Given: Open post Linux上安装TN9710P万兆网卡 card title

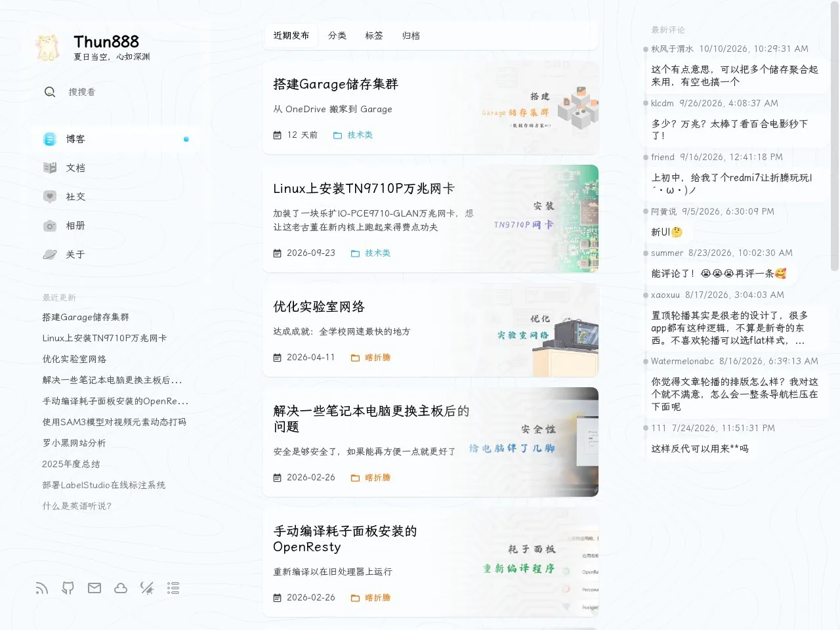Looking at the screenshot, I should tap(364, 188).
